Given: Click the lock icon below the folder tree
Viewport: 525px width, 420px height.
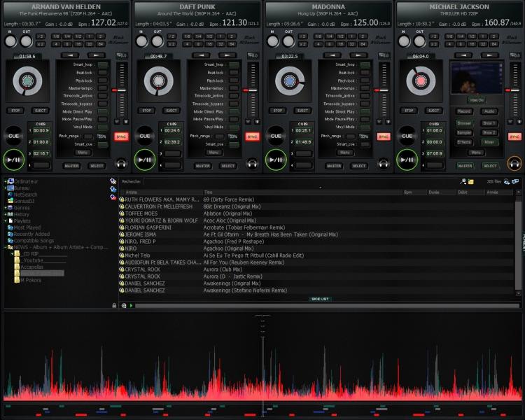Looking at the screenshot, I should click(x=113, y=305).
